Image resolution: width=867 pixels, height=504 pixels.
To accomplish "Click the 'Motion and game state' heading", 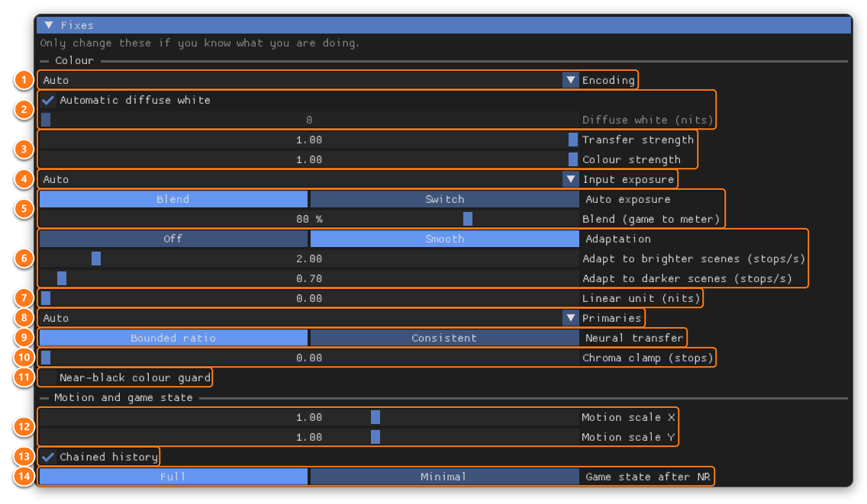I will (x=124, y=397).
